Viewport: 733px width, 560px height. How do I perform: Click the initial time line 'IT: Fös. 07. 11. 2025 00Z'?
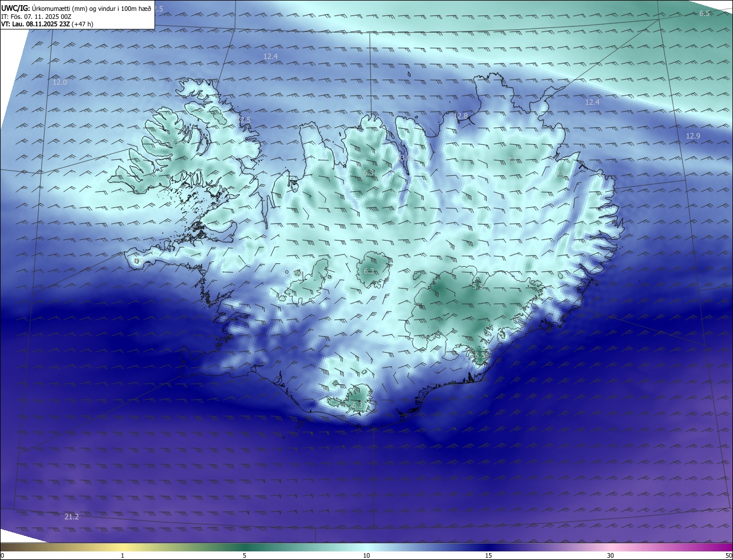36,17
